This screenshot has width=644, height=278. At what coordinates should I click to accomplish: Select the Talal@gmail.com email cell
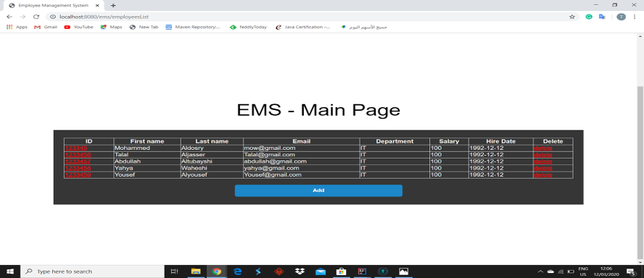point(302,155)
